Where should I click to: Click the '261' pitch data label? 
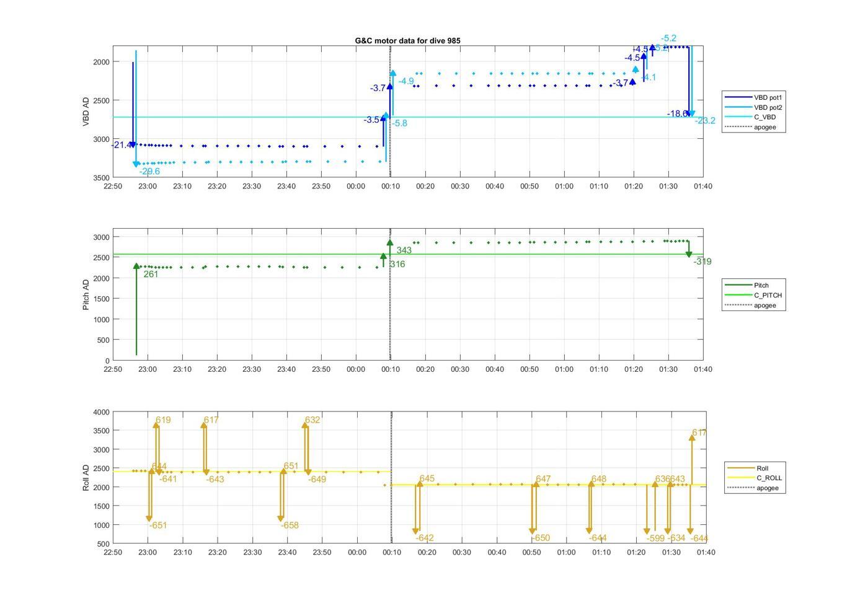tap(151, 274)
